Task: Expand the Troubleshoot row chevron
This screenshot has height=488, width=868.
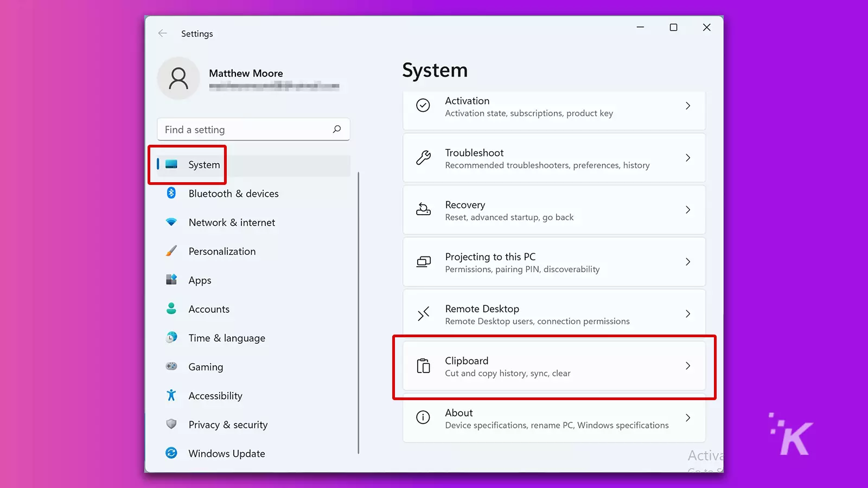Action: (688, 158)
